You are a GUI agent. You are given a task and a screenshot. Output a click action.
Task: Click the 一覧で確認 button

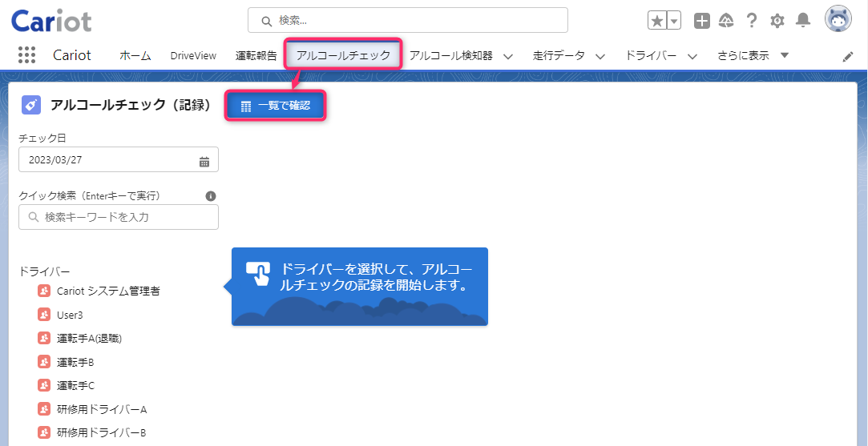click(x=276, y=106)
